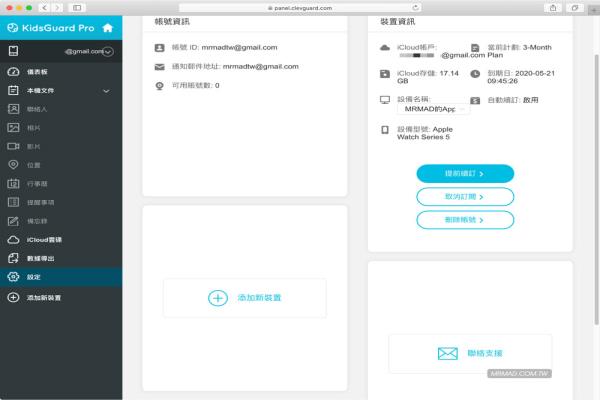
Task: Open the 提醒事項 reminders list icon
Action: click(13, 202)
